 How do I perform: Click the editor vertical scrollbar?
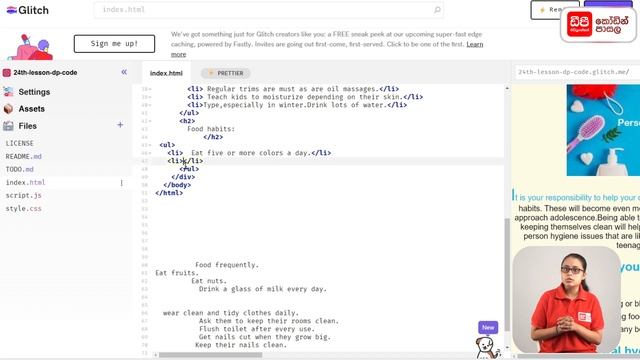click(507, 275)
